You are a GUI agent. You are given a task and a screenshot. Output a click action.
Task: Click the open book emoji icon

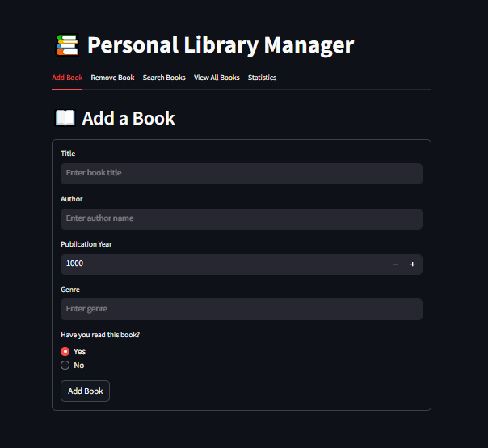tap(65, 118)
